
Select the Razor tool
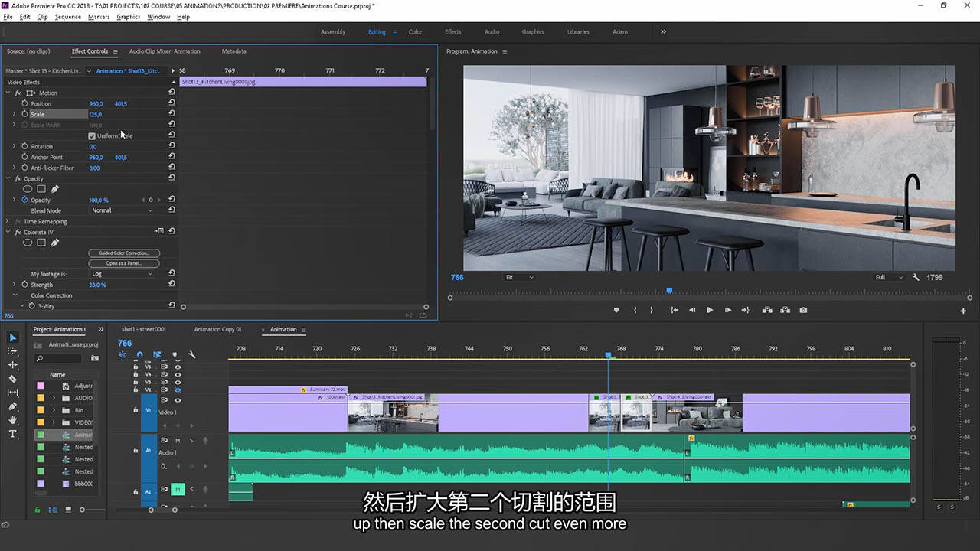point(12,379)
